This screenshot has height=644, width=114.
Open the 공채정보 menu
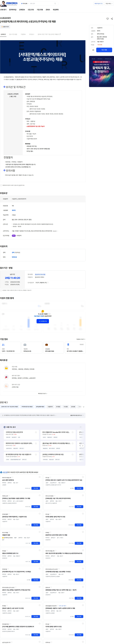click(x=22, y=10)
